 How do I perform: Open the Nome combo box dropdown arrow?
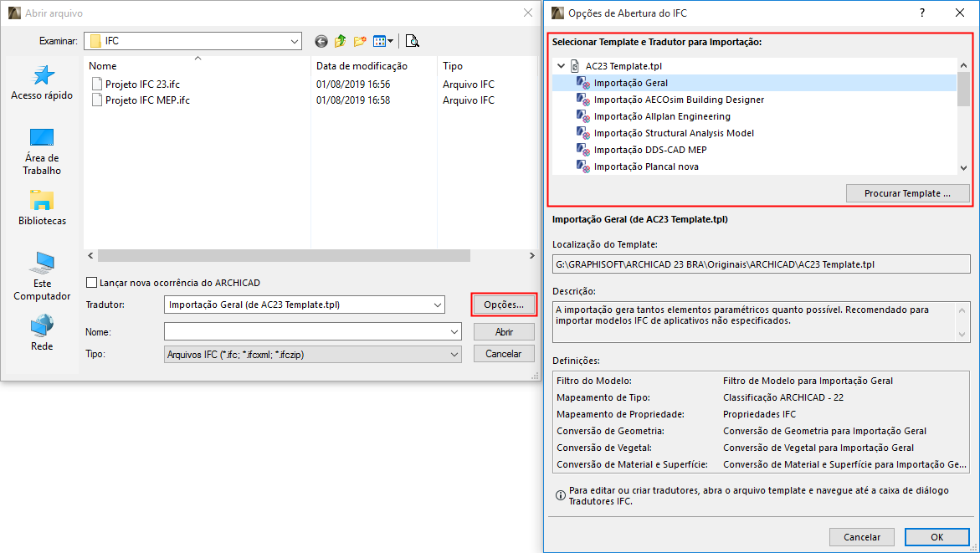454,332
